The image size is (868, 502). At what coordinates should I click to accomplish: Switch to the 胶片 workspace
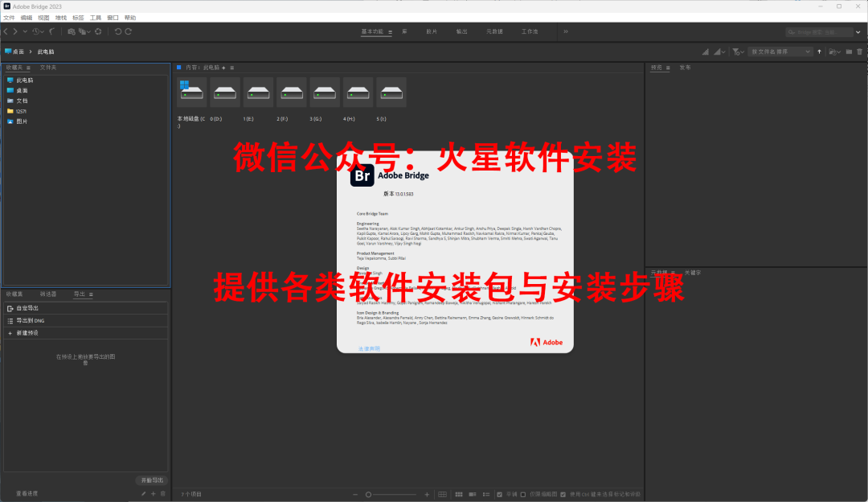[432, 31]
